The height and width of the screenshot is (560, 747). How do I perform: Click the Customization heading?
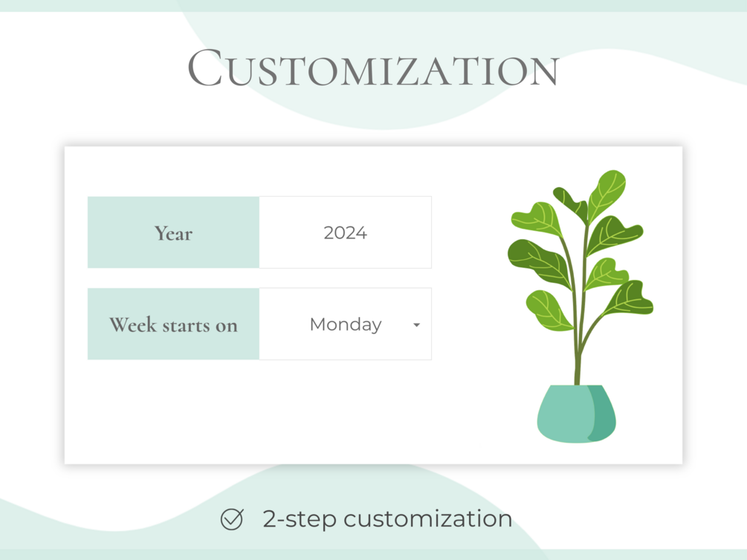373,68
